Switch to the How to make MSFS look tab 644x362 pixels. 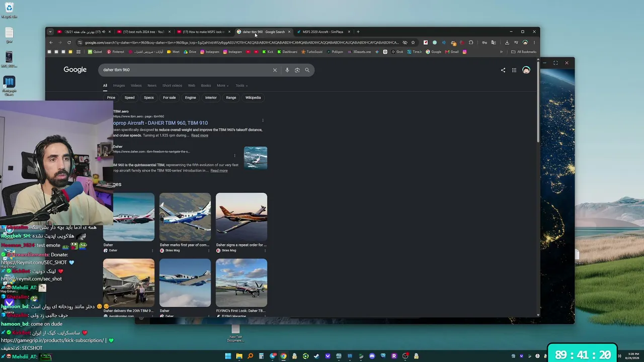203,32
